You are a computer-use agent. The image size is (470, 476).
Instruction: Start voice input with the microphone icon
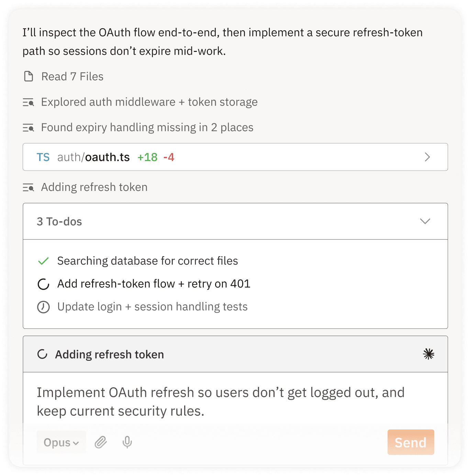pos(127,442)
